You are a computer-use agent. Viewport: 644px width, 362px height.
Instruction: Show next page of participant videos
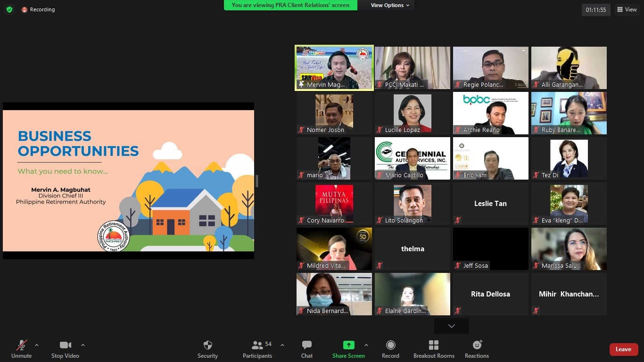[x=451, y=326]
